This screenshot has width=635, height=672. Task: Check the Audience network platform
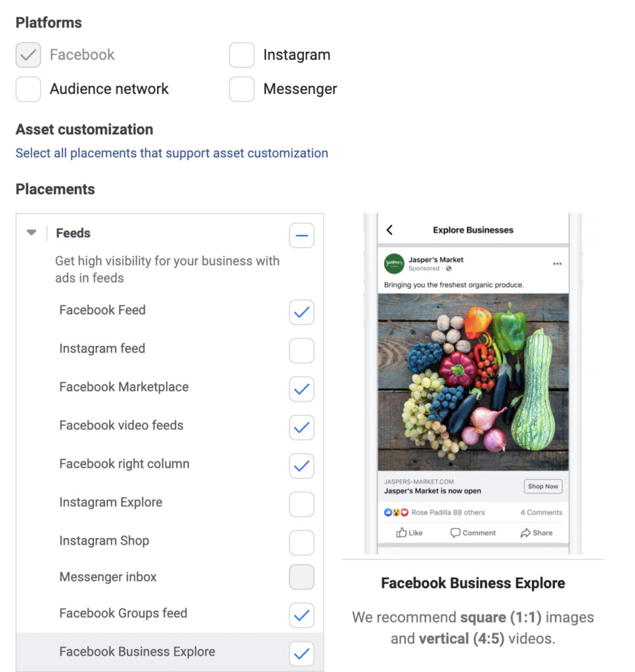[x=27, y=89]
